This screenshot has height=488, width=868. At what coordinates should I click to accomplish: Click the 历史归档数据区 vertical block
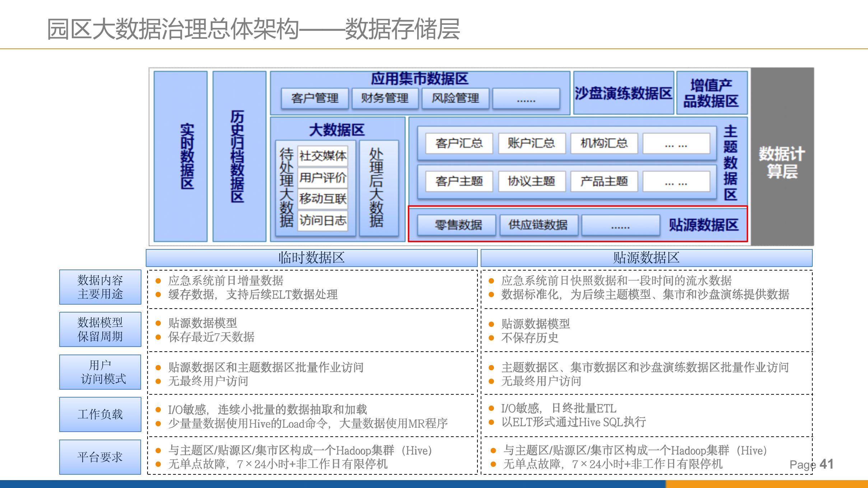pyautogui.click(x=239, y=156)
